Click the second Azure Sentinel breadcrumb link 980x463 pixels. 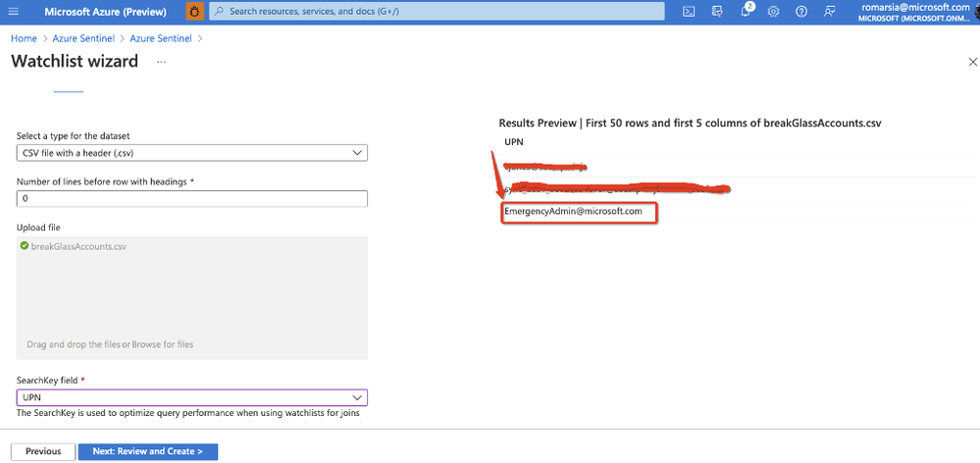click(x=161, y=38)
